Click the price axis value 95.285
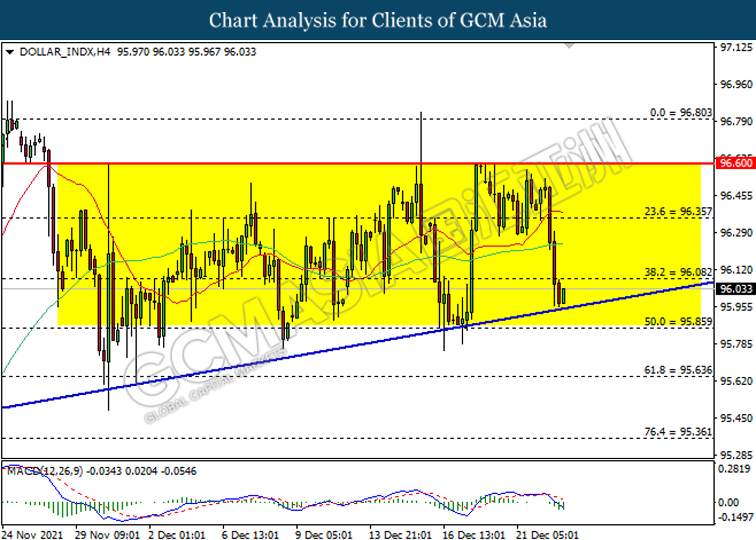Viewport: 756px width, 540px height. click(736, 455)
